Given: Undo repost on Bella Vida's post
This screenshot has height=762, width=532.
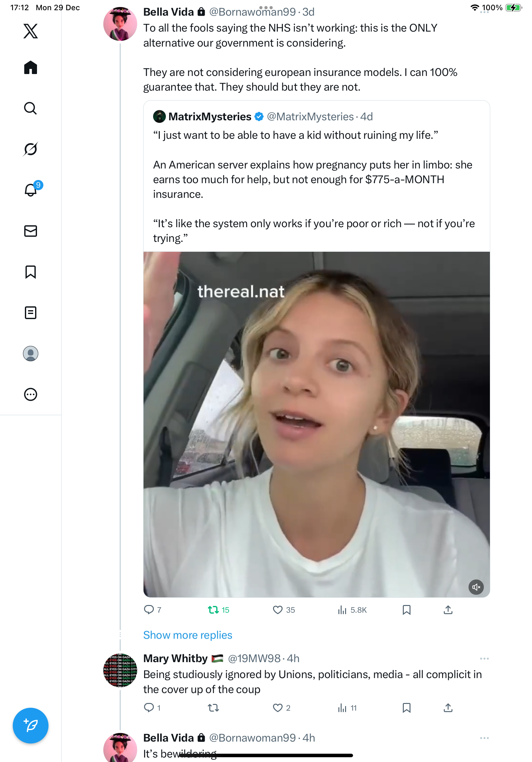Looking at the screenshot, I should (x=214, y=610).
